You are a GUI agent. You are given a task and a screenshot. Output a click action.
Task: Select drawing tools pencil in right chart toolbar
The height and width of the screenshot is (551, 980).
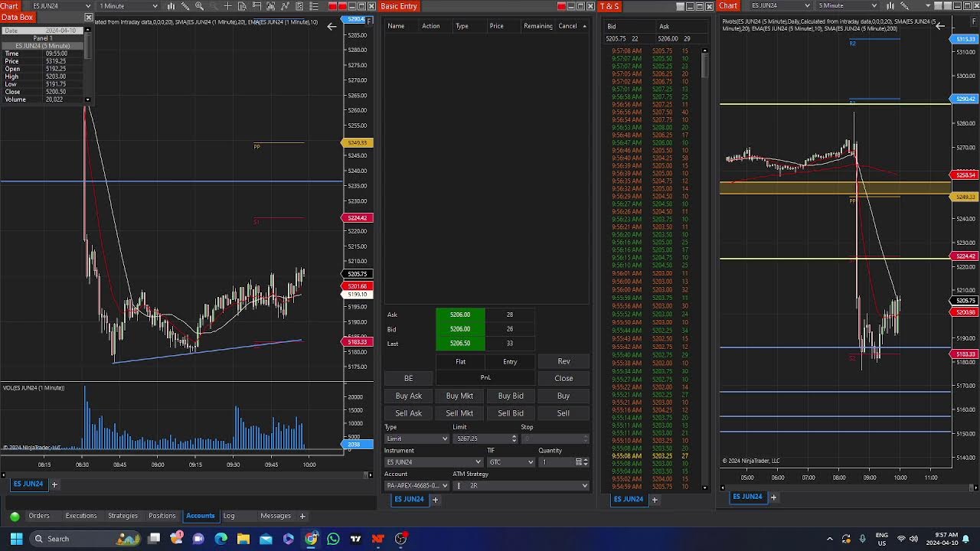904,6
